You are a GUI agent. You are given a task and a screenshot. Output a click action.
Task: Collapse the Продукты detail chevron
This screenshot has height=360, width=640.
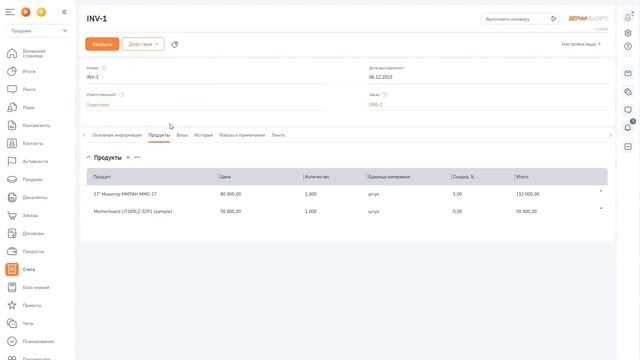point(89,158)
